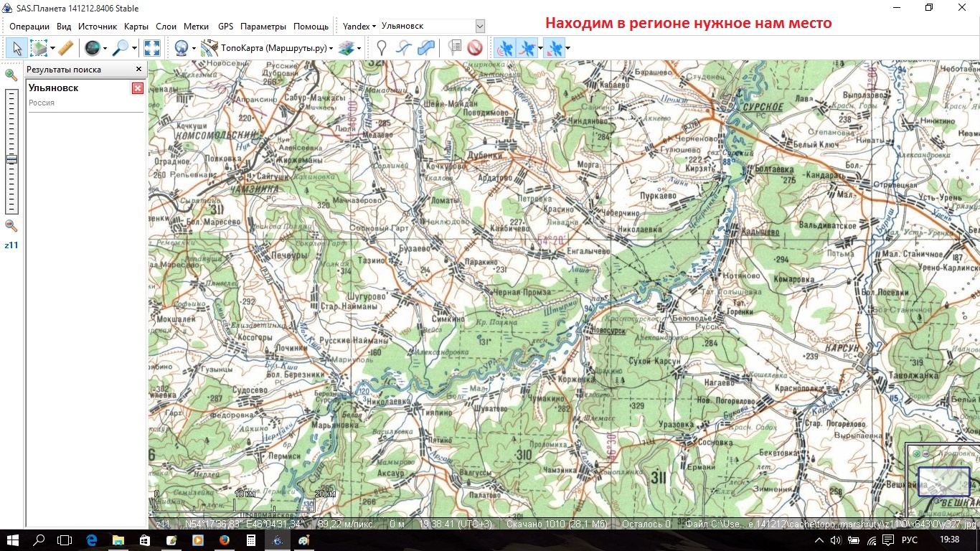Open ТопоКарта (Маршруты.ру) map dropdown
The image size is (980, 551).
click(x=267, y=48)
